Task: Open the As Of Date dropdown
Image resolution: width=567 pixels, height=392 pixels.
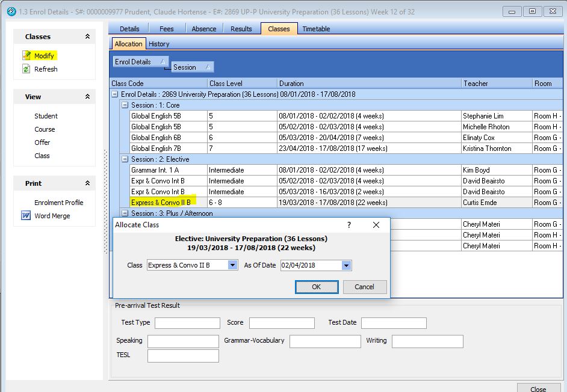Action: coord(346,265)
